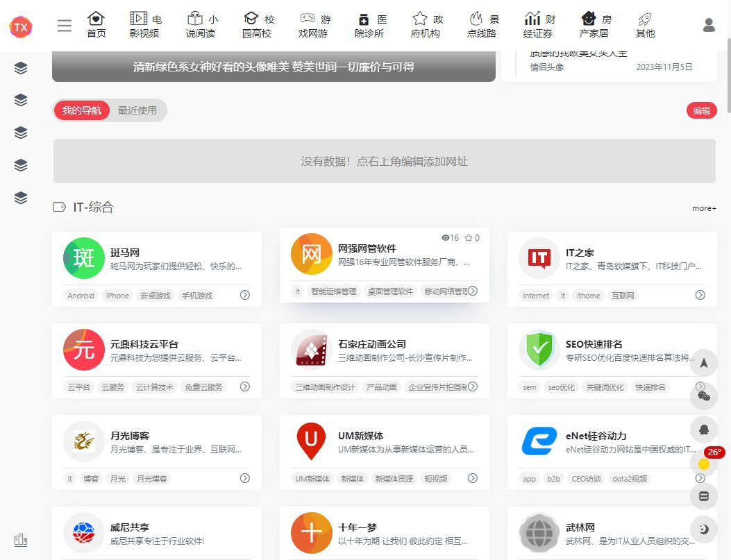
Task: Select the 产品动画 tag
Action: click(x=382, y=387)
